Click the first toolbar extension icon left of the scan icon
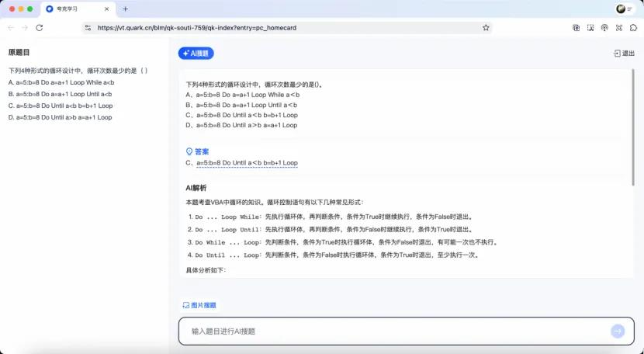The height and width of the screenshot is (354, 644). [x=576, y=27]
